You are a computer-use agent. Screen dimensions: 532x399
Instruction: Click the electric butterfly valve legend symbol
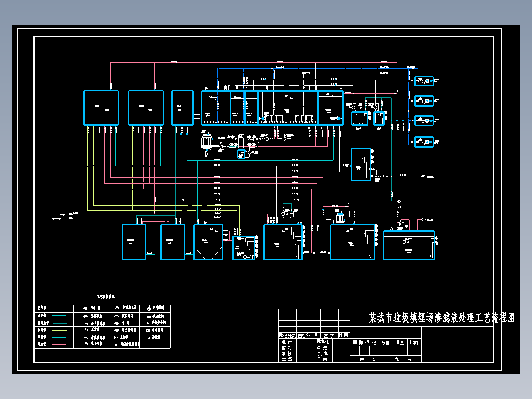click(149, 308)
